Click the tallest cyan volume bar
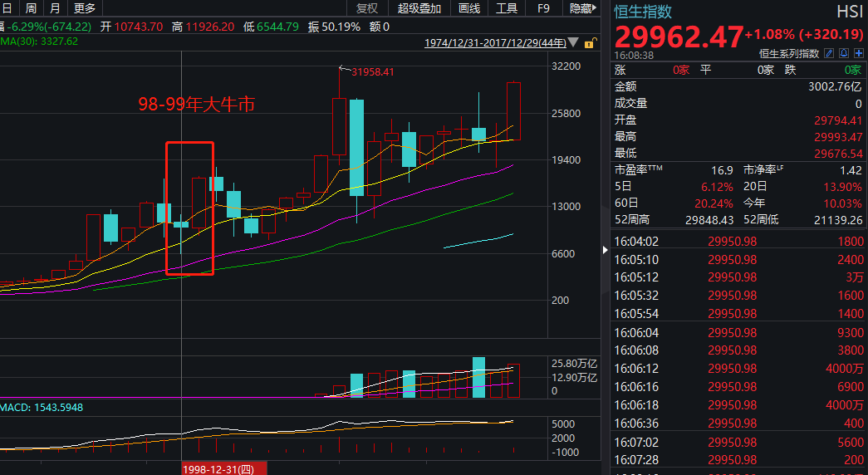Viewport: 868px width, 475px height. coord(478,377)
